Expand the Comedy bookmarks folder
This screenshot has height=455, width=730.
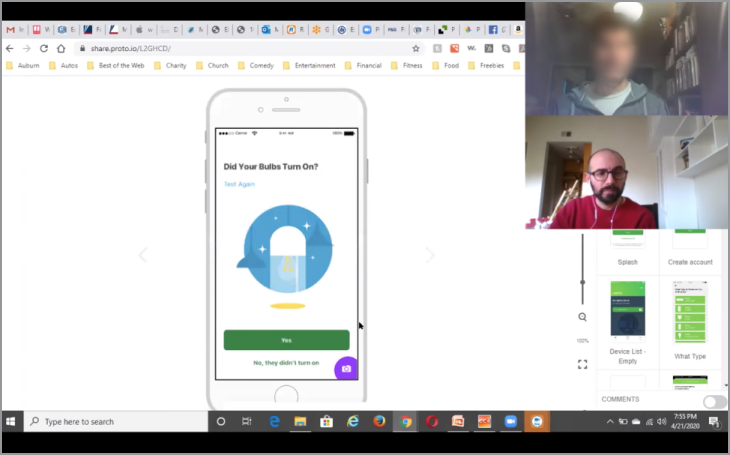pyautogui.click(x=256, y=66)
